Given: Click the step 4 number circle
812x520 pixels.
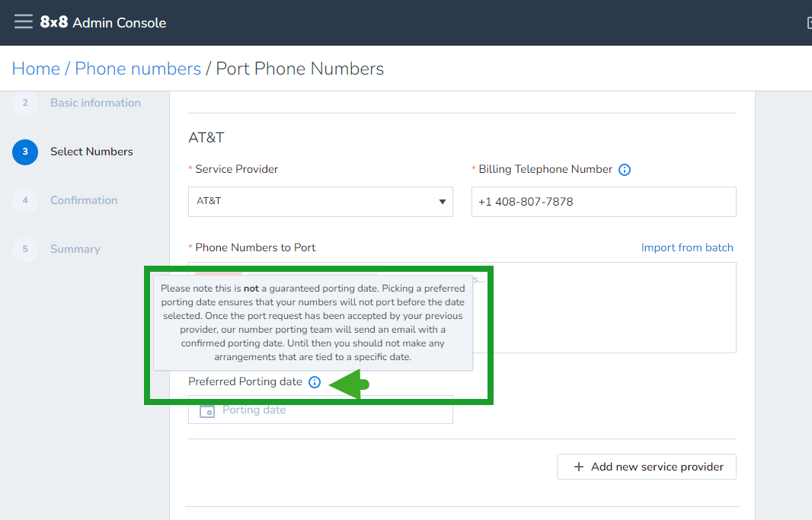Looking at the screenshot, I should (25, 200).
